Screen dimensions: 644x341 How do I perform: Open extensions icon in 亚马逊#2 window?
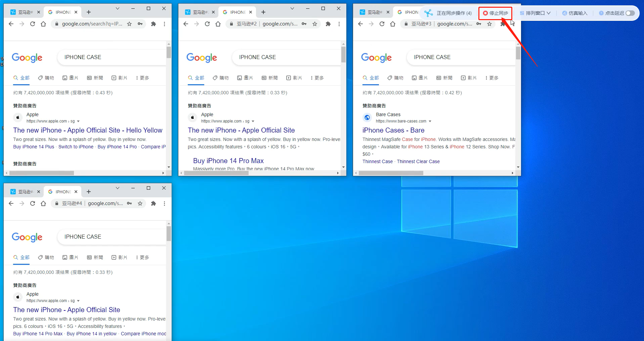pos(328,24)
